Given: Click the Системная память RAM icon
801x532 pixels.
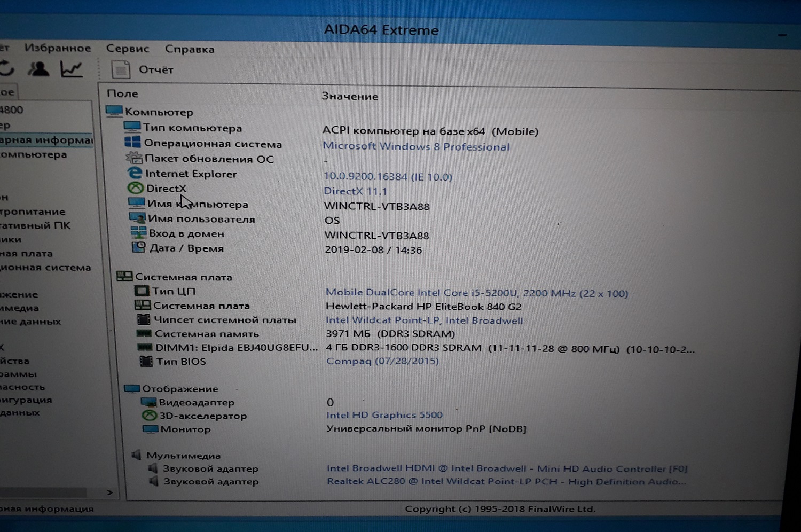Looking at the screenshot, I should [144, 333].
